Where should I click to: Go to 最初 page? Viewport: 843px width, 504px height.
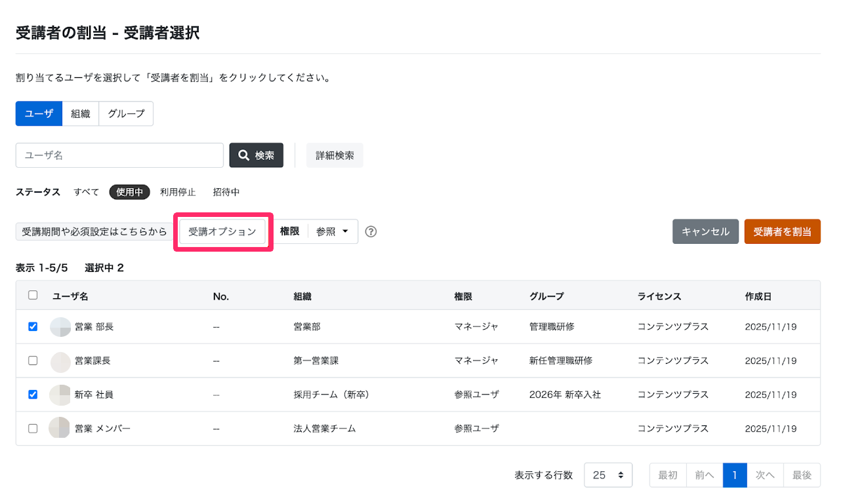(668, 475)
